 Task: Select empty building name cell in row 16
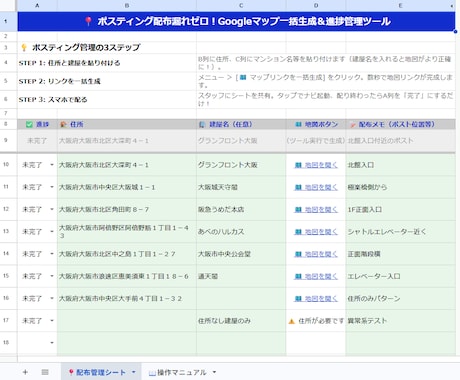pos(241,298)
